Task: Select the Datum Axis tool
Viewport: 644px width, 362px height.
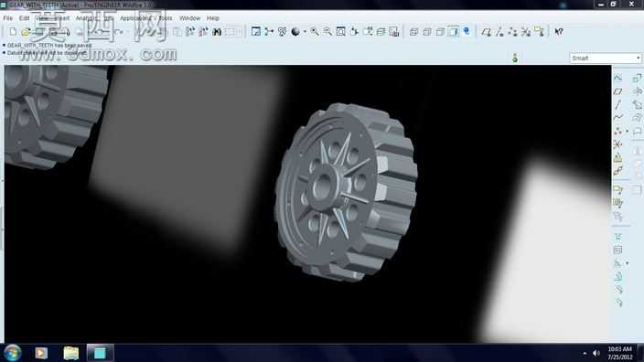Action: [617, 104]
